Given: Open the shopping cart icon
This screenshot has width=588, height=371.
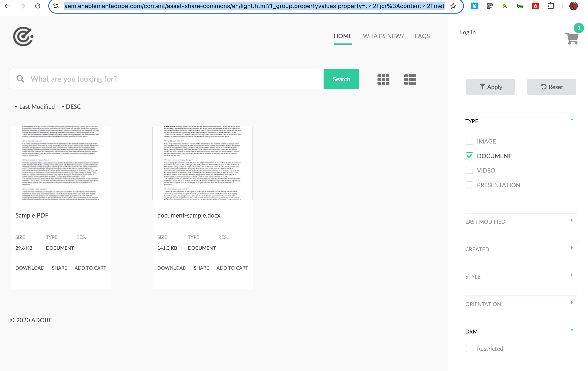Looking at the screenshot, I should tap(571, 38).
